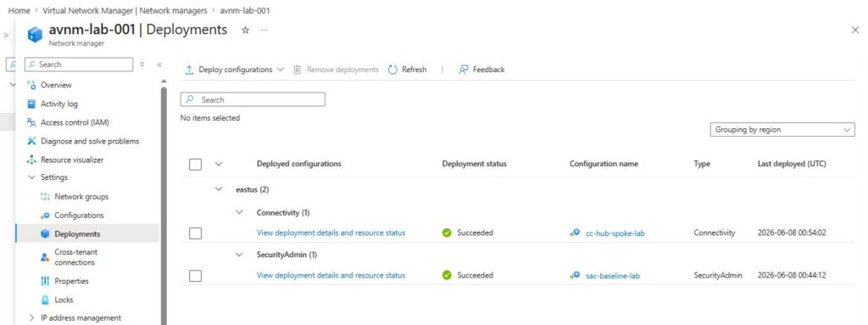The height and width of the screenshot is (325, 868).
Task: Click the green Succeeded checkmark for Connectivity
Action: pyautogui.click(x=447, y=233)
